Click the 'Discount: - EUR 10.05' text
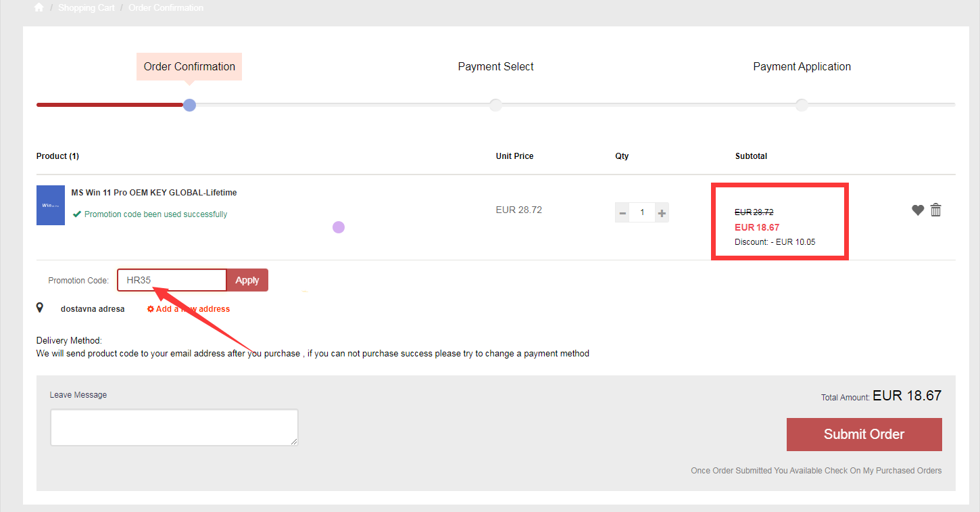The image size is (980, 512). [775, 242]
